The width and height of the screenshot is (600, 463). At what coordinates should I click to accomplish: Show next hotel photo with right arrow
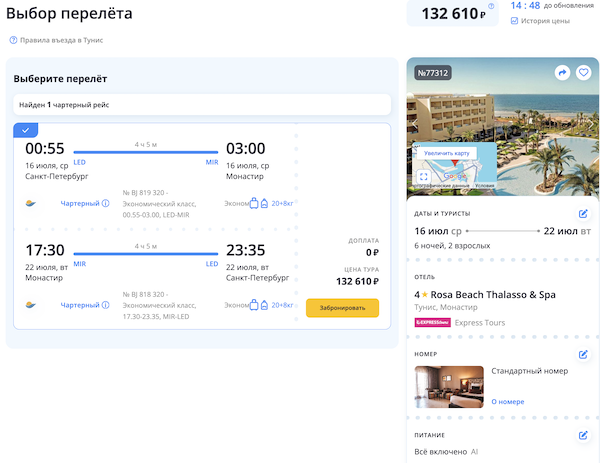click(592, 125)
